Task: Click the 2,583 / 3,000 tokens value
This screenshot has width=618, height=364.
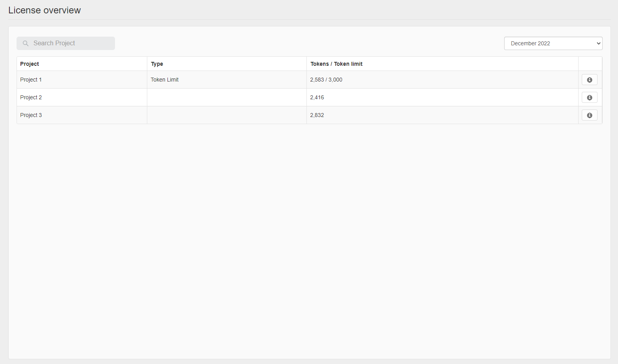Action: (x=326, y=80)
